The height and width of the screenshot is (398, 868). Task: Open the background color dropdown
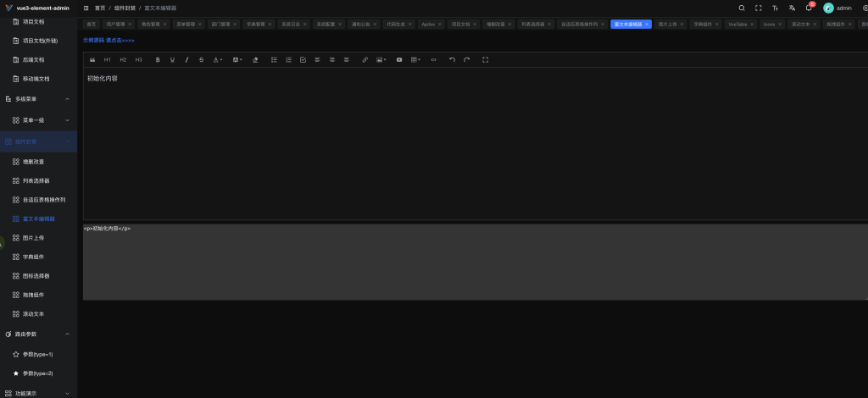(237, 59)
